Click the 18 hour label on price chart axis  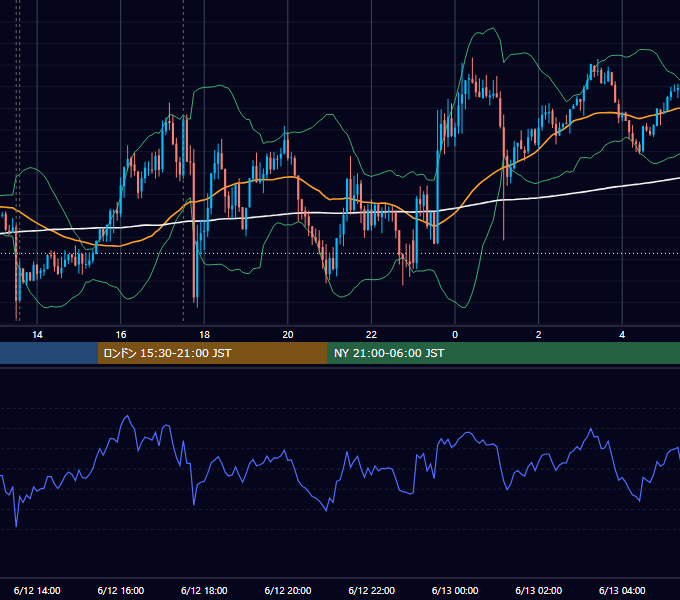(204, 335)
